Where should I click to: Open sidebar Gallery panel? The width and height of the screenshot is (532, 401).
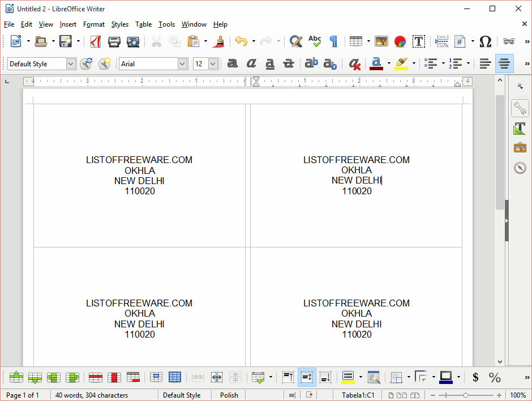(x=520, y=148)
